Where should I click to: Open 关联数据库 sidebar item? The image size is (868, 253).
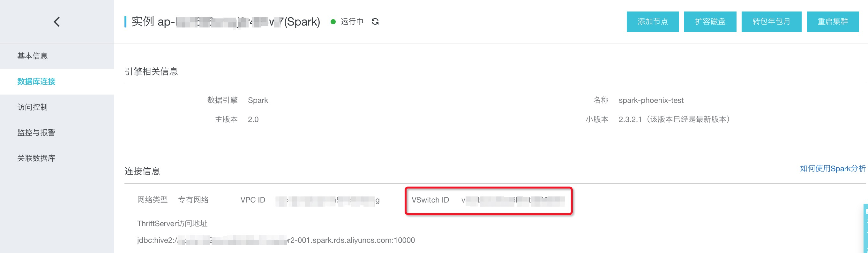click(36, 158)
